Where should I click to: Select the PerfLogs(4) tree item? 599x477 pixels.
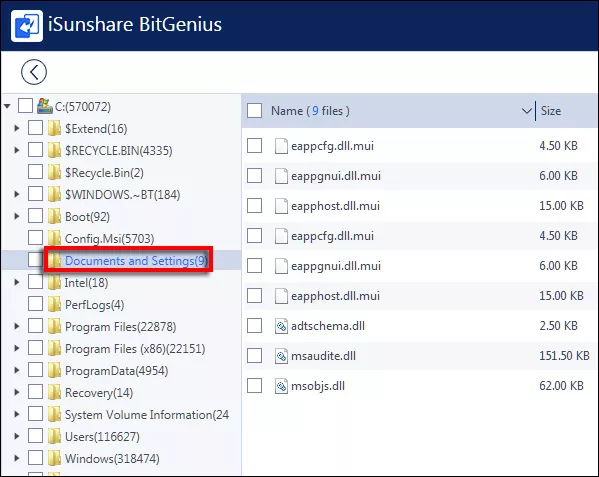point(95,305)
